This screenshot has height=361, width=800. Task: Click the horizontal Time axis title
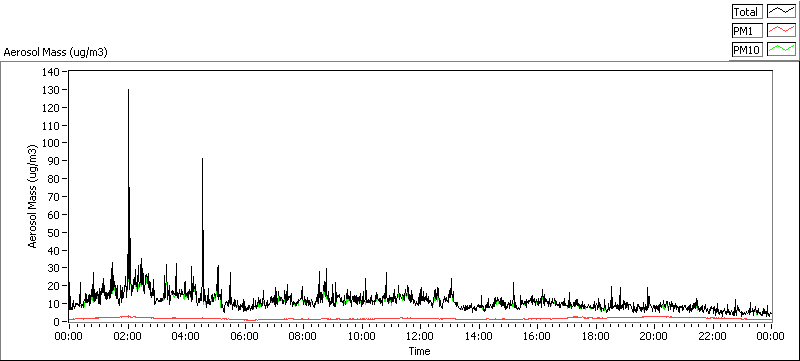point(419,351)
